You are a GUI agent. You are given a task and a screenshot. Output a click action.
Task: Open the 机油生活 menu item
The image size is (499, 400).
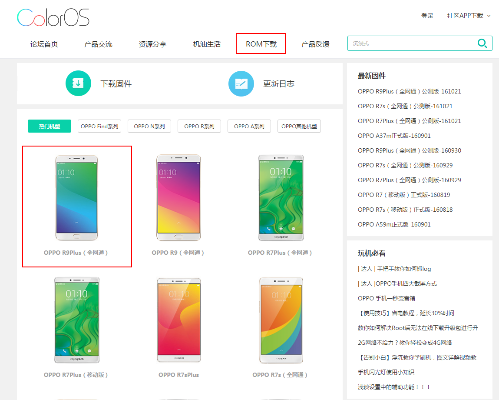point(207,44)
